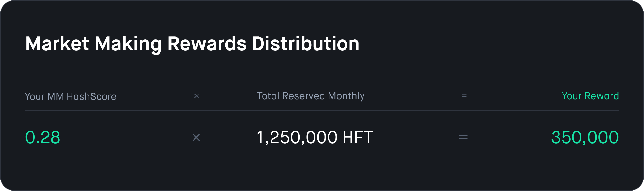Viewport: 644px width, 191px height.
Task: Click the word "Total" in column label
Action: click(x=268, y=96)
